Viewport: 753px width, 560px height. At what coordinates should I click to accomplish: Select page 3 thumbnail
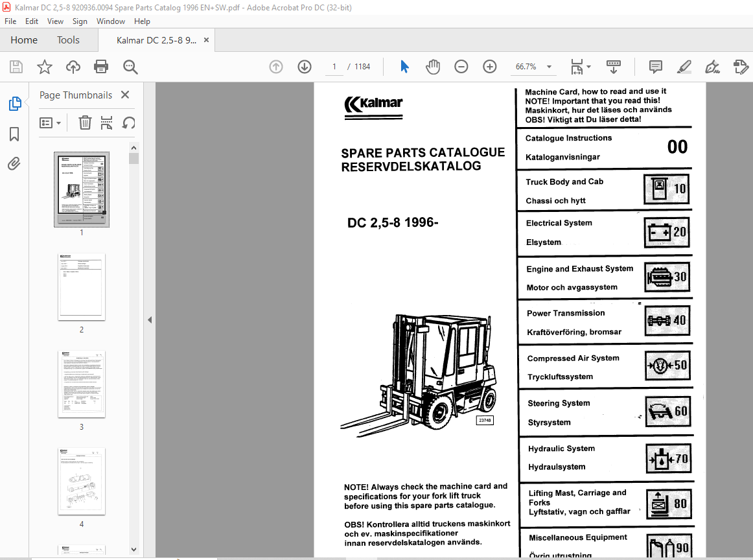coord(82,384)
